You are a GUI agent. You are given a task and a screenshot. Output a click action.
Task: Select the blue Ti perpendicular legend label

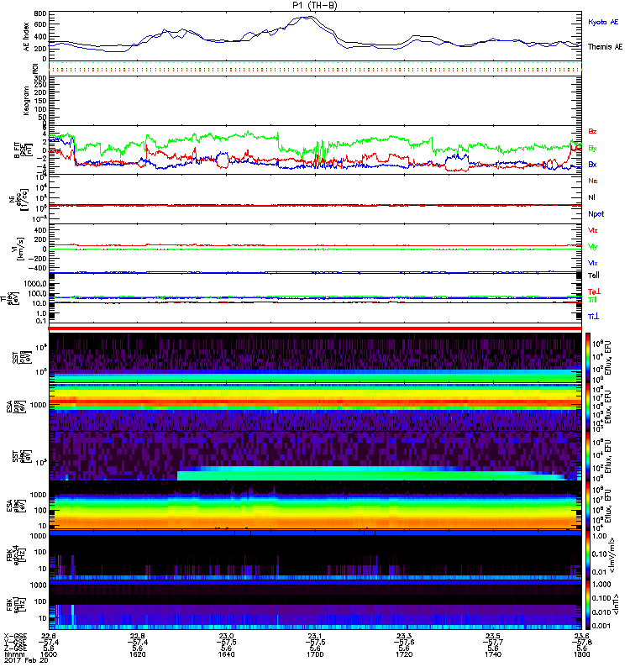pyautogui.click(x=593, y=317)
